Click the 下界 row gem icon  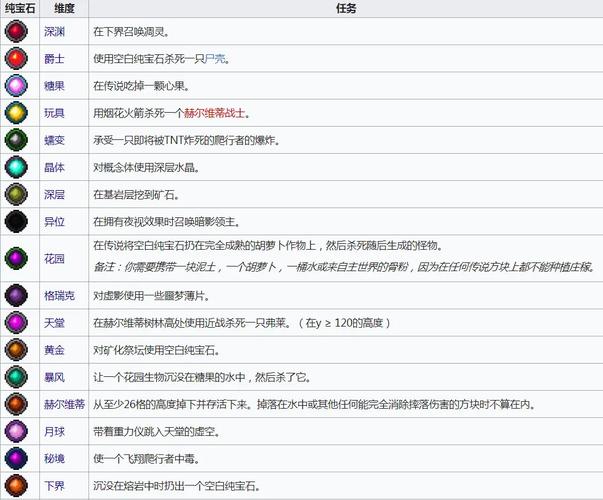17,485
